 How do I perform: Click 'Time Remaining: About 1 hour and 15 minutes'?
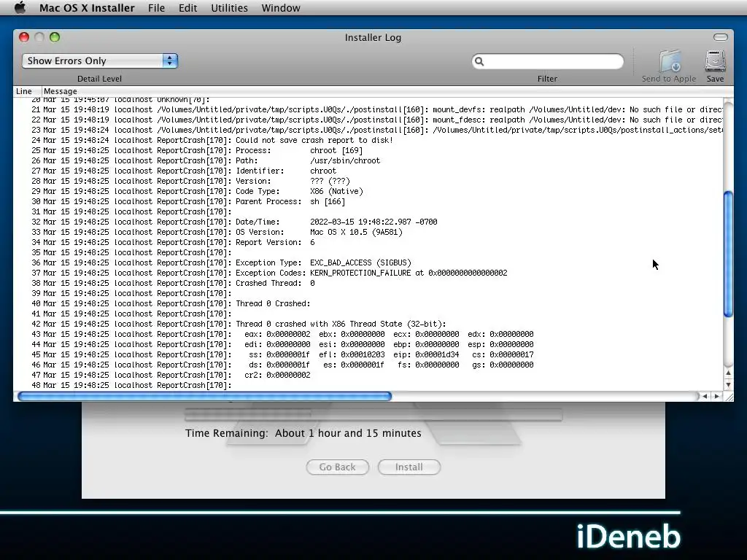tap(303, 433)
